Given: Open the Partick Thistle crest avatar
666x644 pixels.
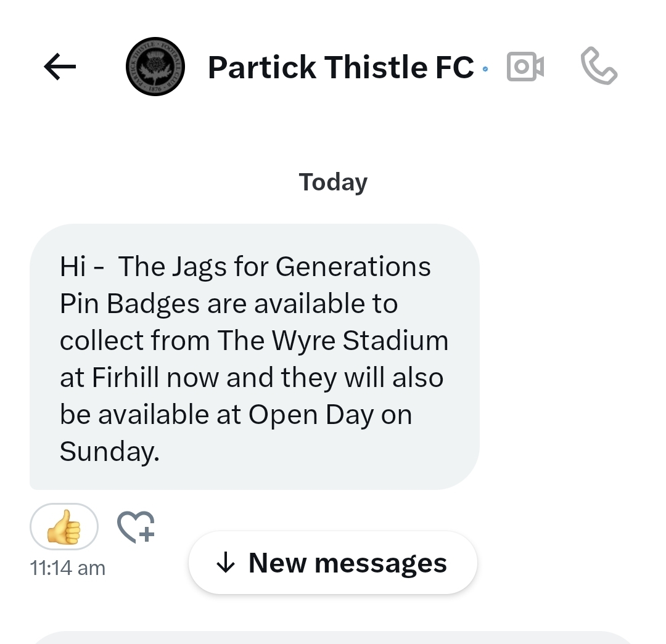Looking at the screenshot, I should point(155,67).
